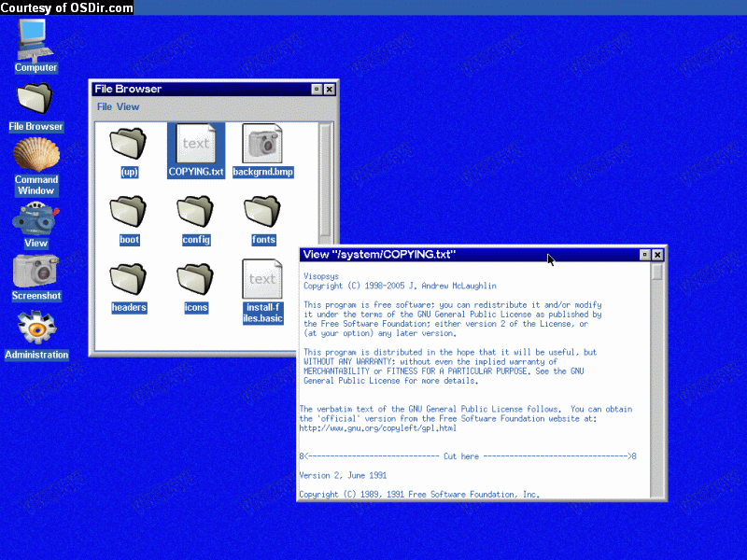Open the View menu in File Browser

coord(128,106)
